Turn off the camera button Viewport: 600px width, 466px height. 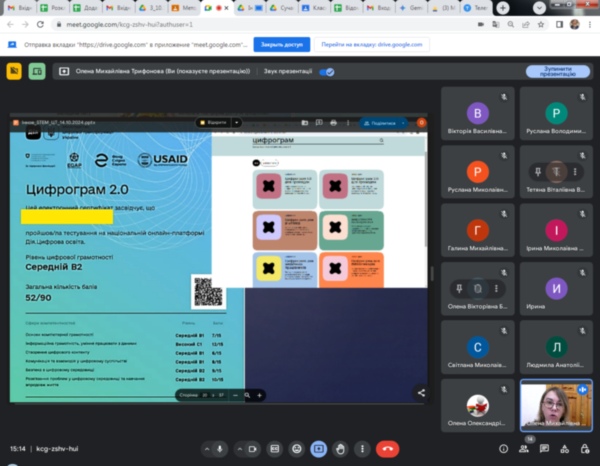(252, 449)
